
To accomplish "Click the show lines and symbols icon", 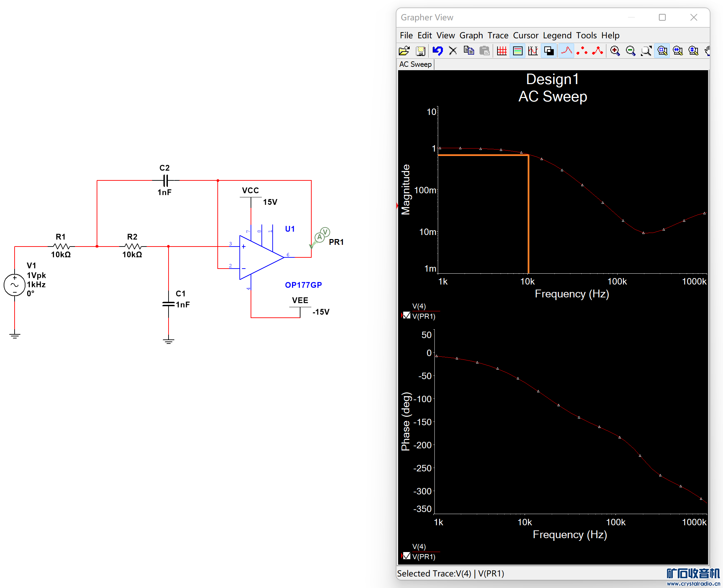I will [598, 51].
